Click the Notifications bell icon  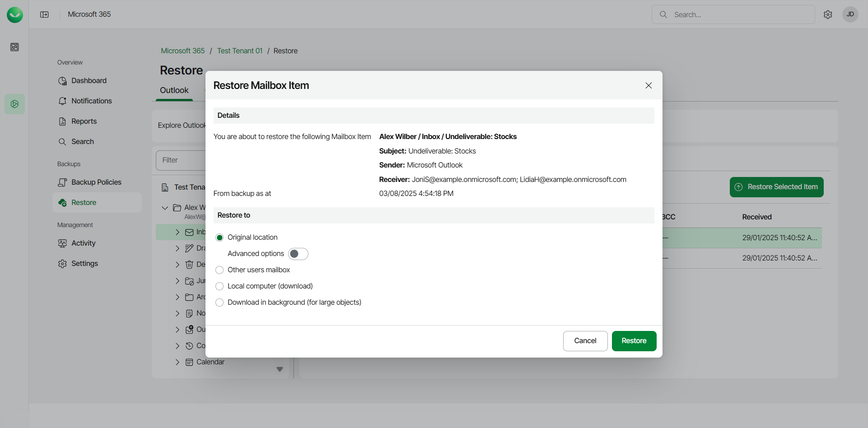point(62,101)
